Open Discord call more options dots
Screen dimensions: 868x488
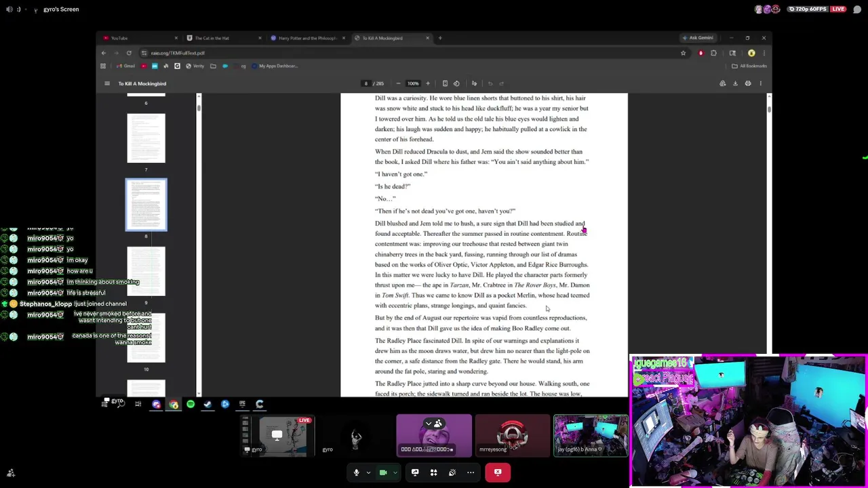click(471, 472)
